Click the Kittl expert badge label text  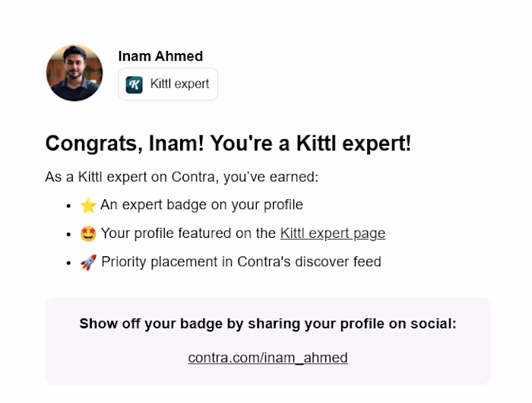[x=179, y=84]
